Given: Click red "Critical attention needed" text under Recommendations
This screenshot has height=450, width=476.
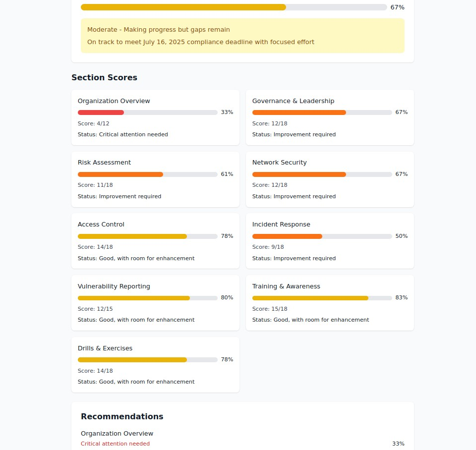Looking at the screenshot, I should pos(115,444).
